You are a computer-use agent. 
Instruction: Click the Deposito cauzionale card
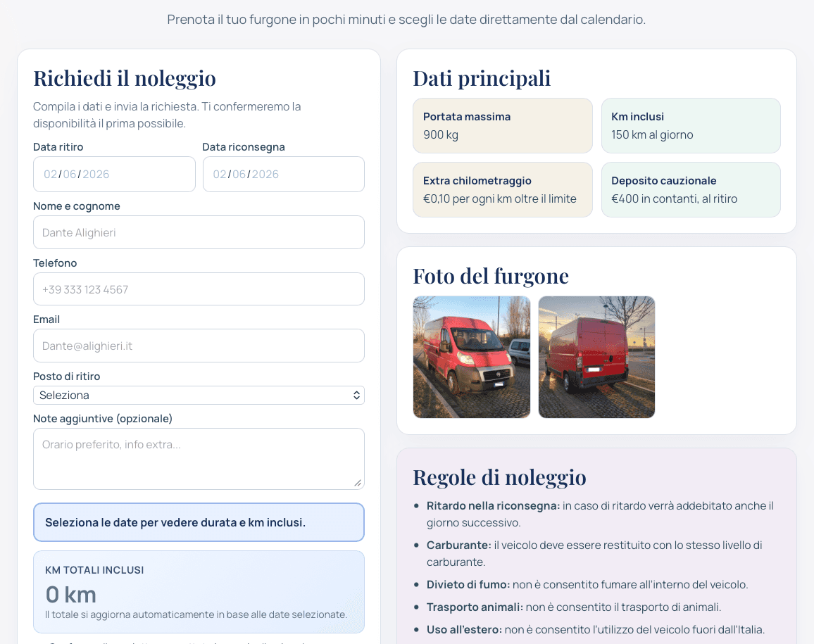click(x=691, y=190)
